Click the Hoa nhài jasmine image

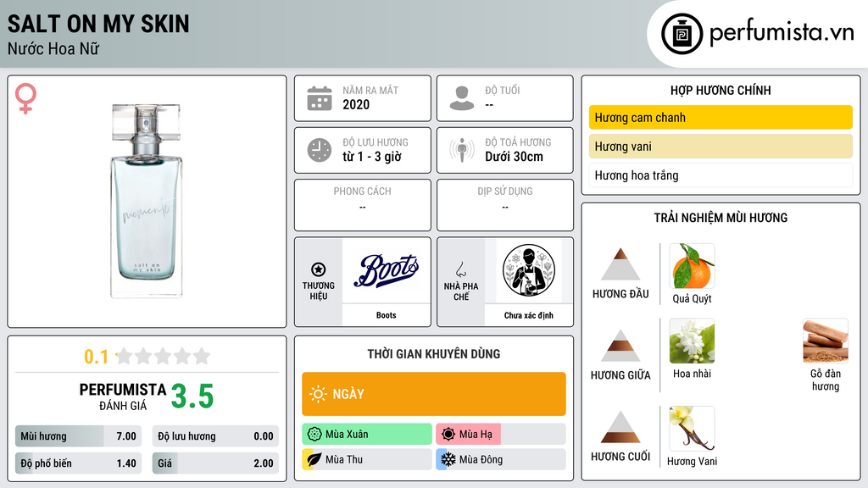pos(692,341)
